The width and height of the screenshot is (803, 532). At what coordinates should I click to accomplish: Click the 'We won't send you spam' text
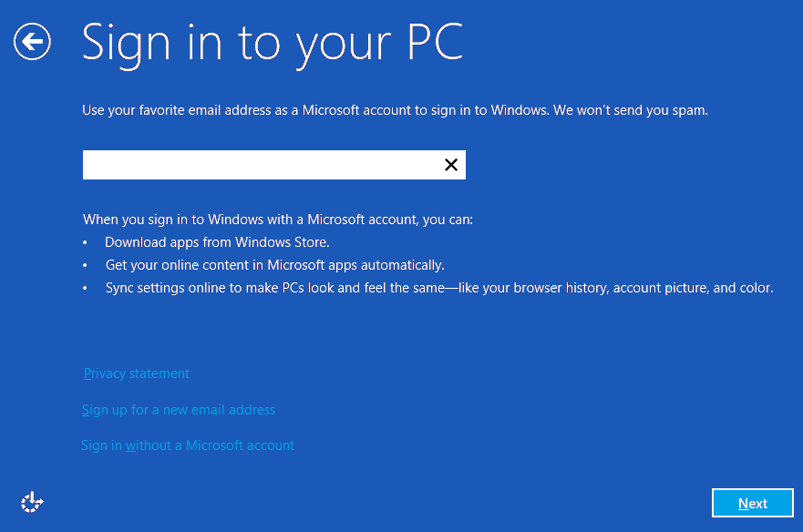pyautogui.click(x=631, y=110)
